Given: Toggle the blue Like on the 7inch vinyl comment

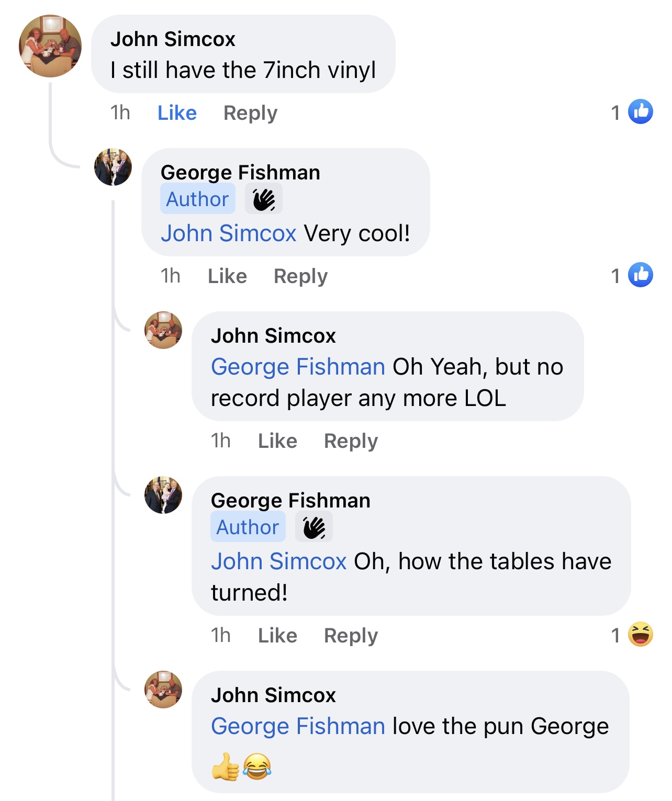Looking at the screenshot, I should coord(177,112).
